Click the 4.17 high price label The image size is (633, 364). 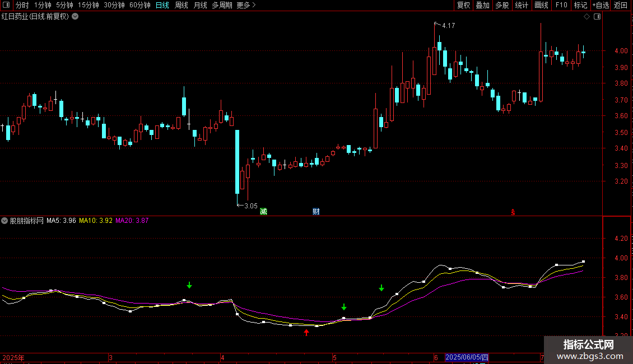449,26
